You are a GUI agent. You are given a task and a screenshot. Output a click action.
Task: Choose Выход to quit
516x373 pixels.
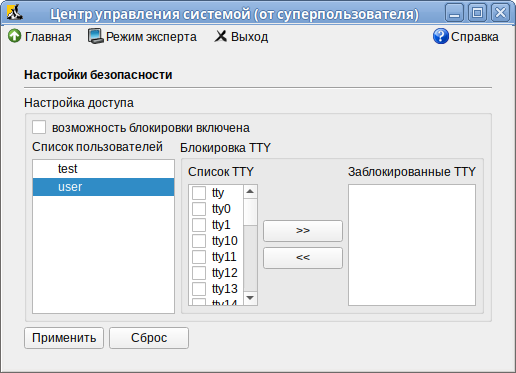pos(241,36)
